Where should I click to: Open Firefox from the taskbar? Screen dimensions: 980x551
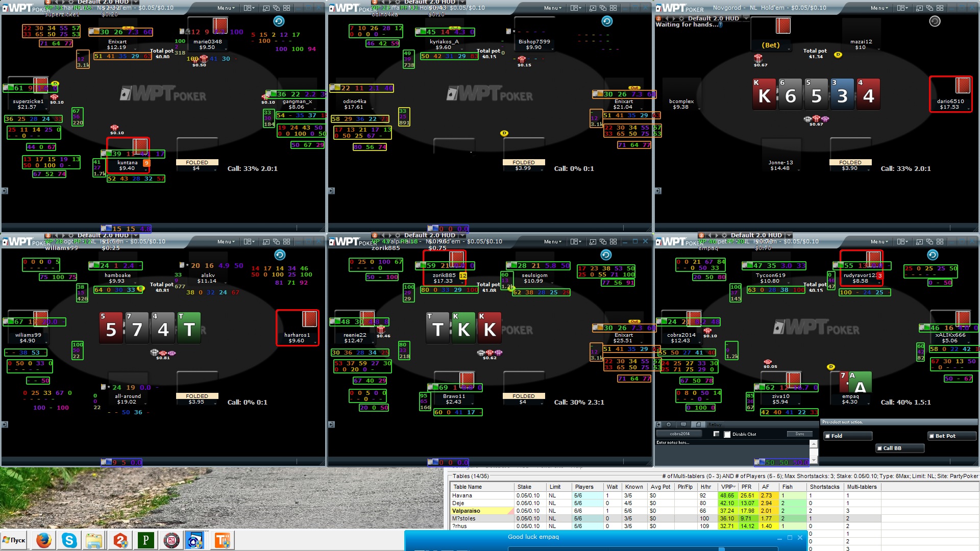44,540
